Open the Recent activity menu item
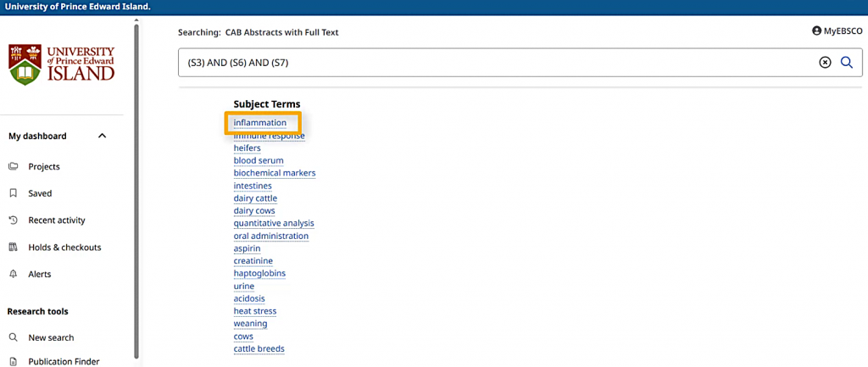868x367 pixels. [57, 220]
